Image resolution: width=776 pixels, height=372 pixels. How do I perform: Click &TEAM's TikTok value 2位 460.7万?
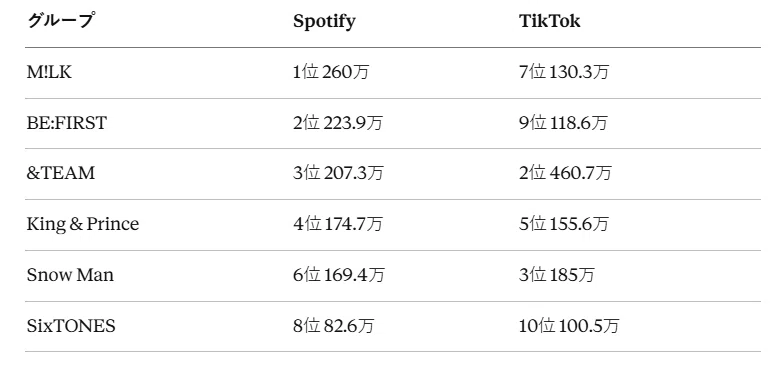tap(565, 174)
